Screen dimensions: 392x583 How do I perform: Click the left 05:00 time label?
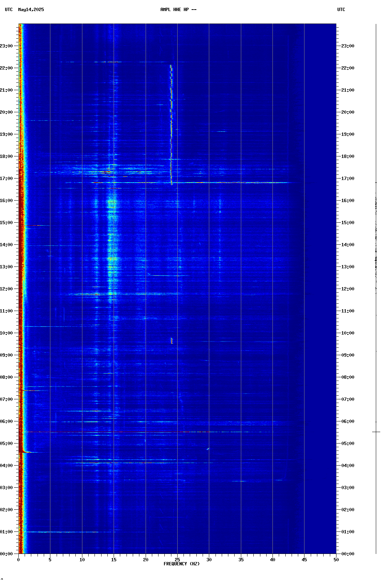(6, 444)
